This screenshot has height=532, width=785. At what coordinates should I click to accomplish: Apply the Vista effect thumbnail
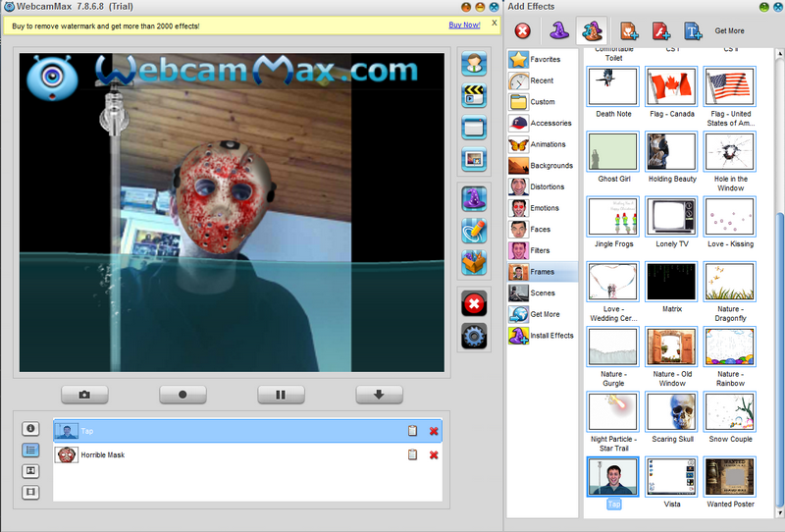(x=671, y=477)
